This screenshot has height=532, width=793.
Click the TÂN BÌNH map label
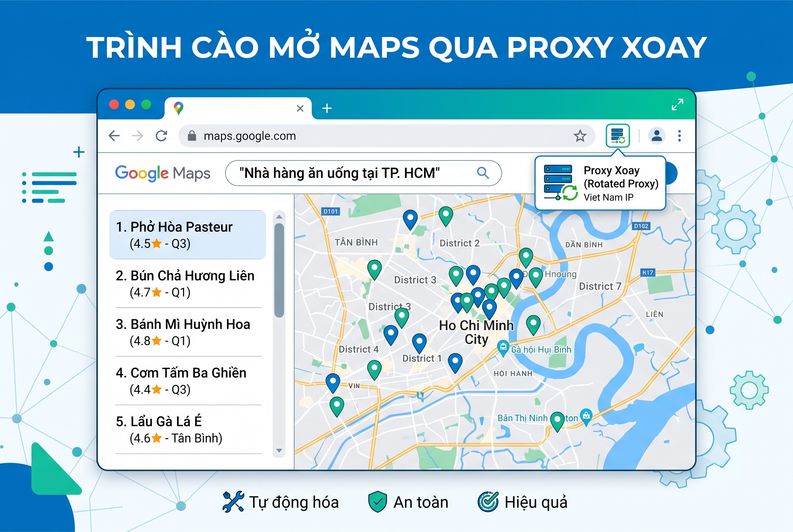[x=356, y=242]
